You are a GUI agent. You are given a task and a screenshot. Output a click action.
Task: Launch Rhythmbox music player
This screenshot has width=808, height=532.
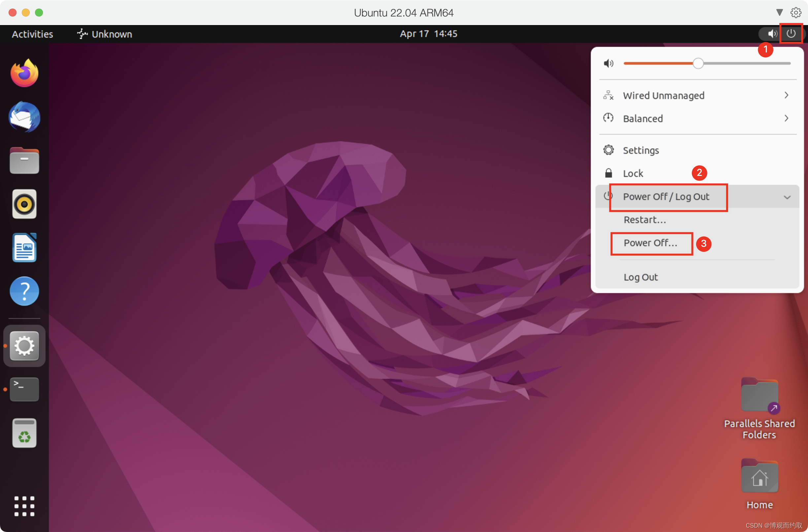[x=24, y=204]
